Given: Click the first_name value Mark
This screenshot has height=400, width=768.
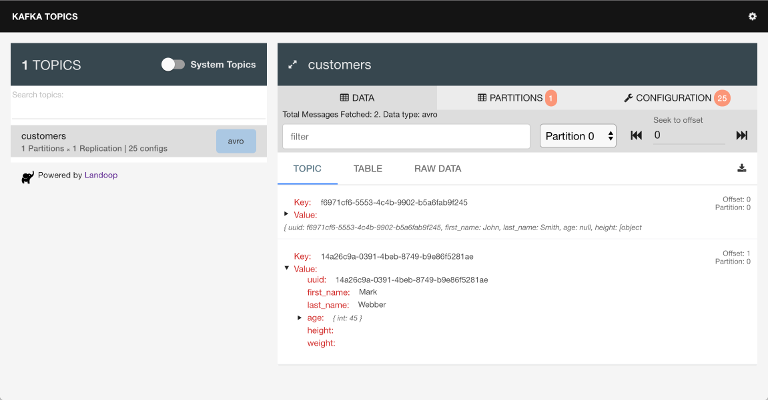Looking at the screenshot, I should [x=368, y=292].
